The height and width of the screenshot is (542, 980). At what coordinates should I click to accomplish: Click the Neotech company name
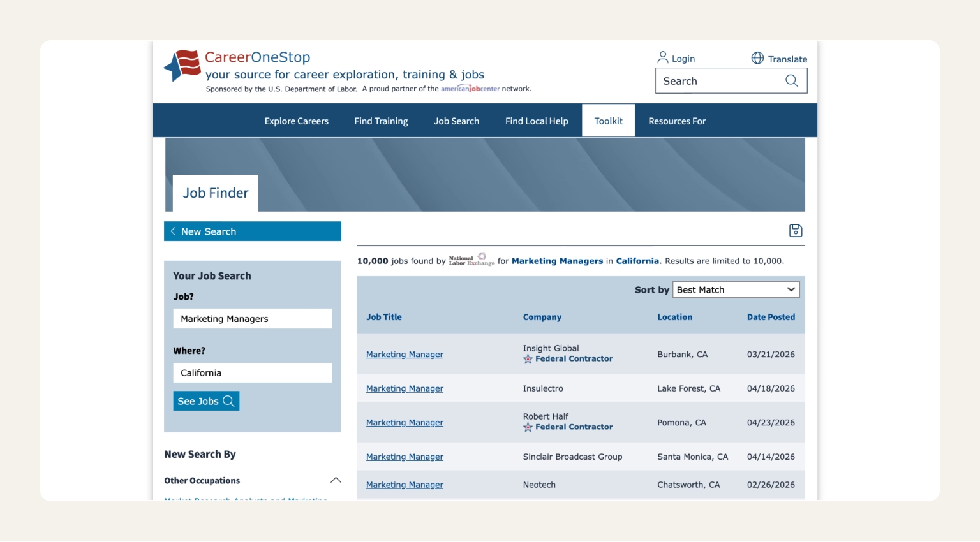pyautogui.click(x=539, y=485)
